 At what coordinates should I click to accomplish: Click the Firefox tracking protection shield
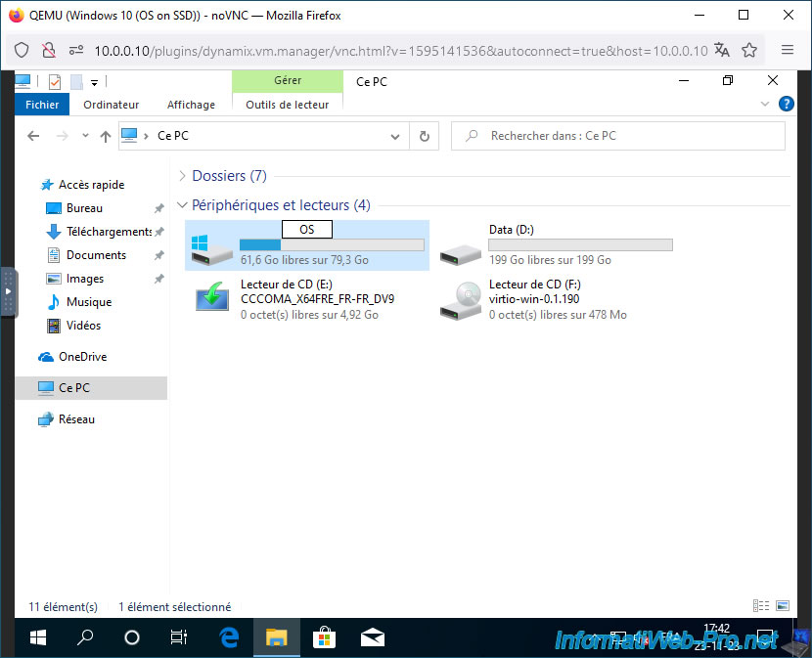[x=22, y=50]
